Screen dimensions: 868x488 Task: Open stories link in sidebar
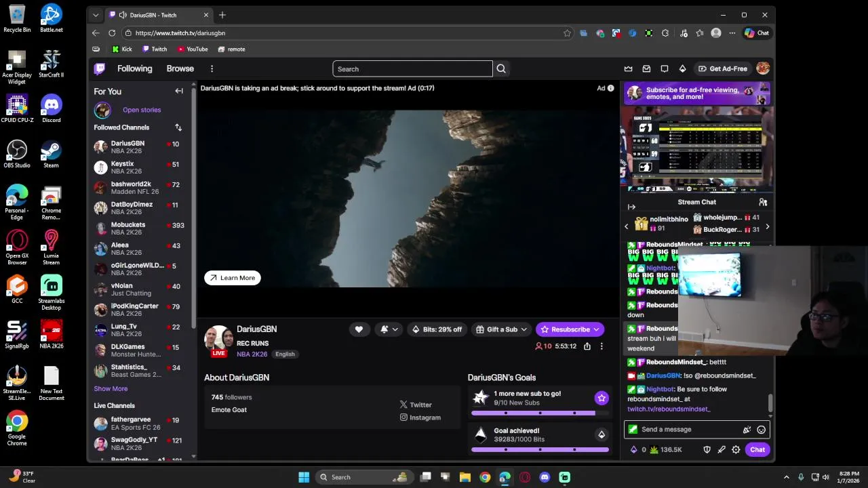coord(142,110)
